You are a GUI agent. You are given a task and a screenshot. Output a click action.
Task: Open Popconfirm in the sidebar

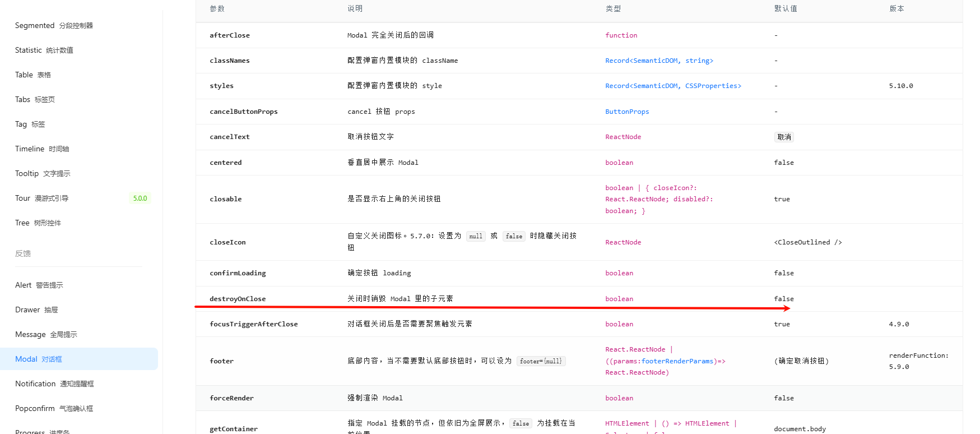click(54, 409)
